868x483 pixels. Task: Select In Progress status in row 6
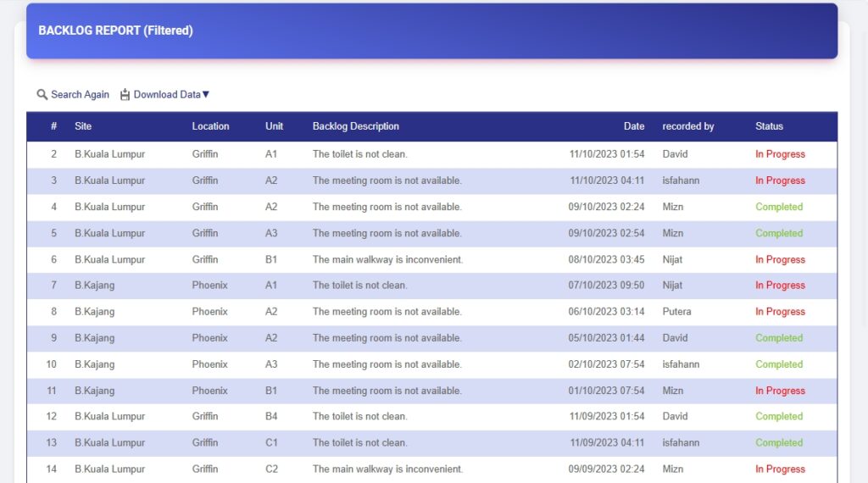[780, 259]
